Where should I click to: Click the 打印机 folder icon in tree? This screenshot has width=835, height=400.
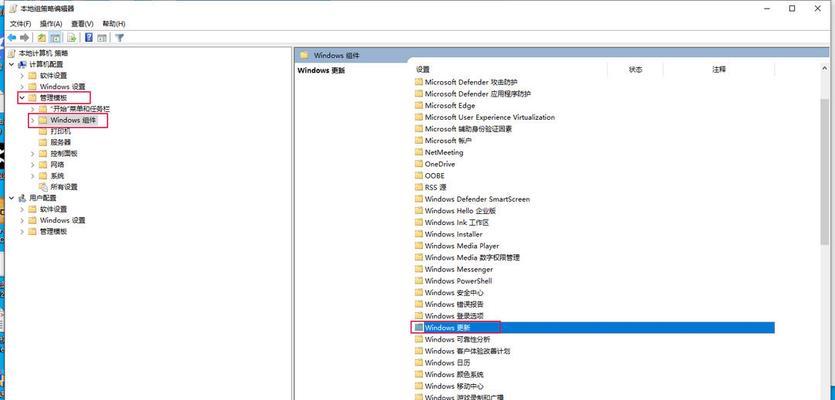[44, 131]
